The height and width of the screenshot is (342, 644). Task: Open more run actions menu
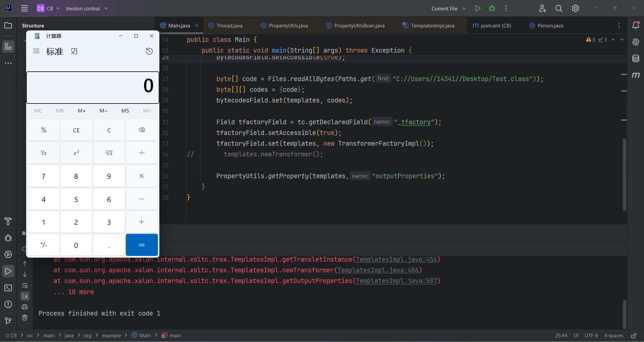tap(506, 8)
